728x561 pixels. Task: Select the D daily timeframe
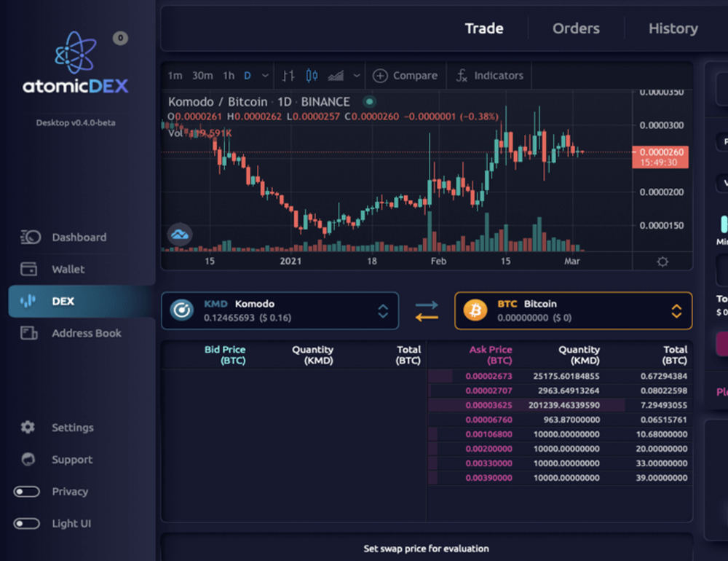pyautogui.click(x=248, y=75)
